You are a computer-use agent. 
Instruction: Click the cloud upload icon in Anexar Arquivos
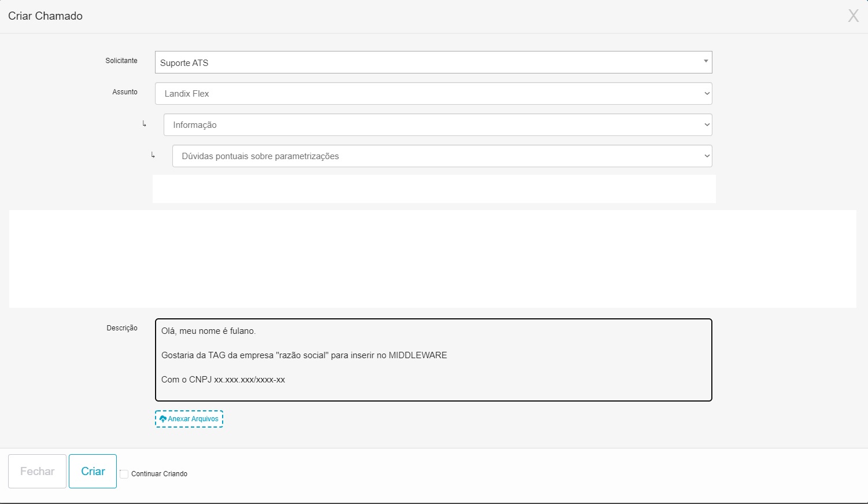pyautogui.click(x=163, y=419)
